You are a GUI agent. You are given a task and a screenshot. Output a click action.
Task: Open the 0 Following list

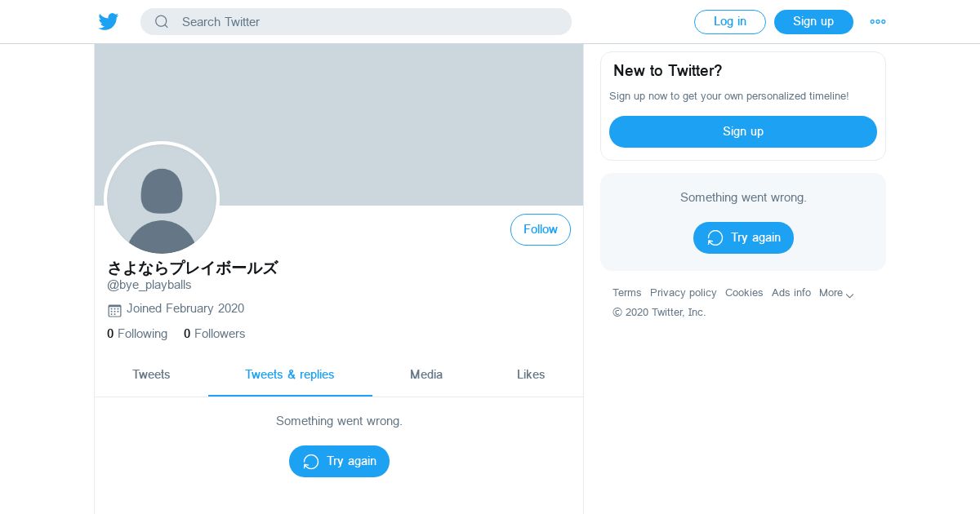[137, 334]
